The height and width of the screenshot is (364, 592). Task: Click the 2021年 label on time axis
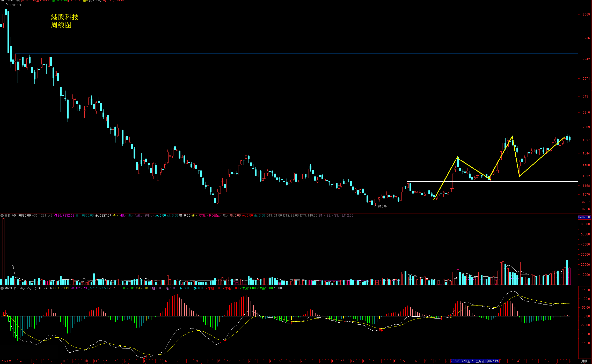pyautogui.click(x=6, y=361)
